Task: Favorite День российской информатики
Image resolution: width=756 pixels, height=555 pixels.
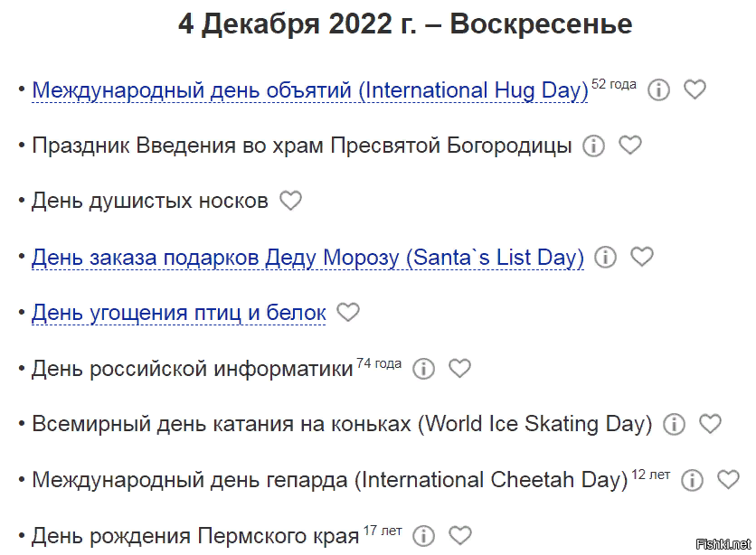Action: coord(459,369)
